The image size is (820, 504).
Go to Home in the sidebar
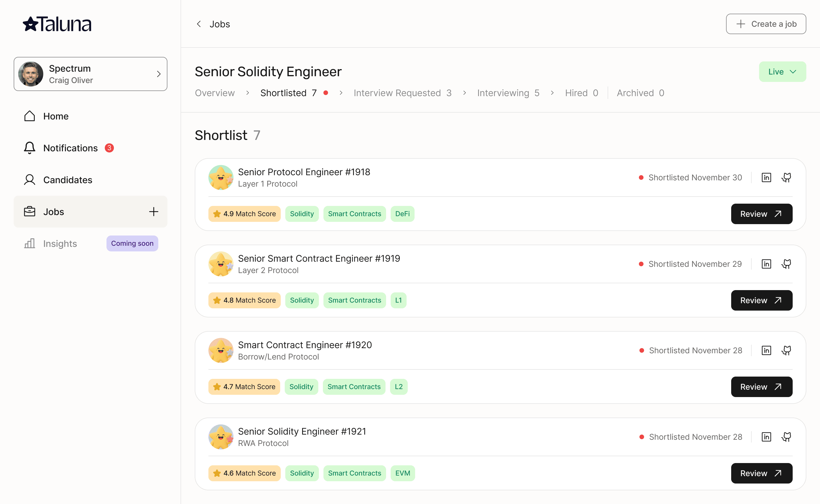point(56,116)
